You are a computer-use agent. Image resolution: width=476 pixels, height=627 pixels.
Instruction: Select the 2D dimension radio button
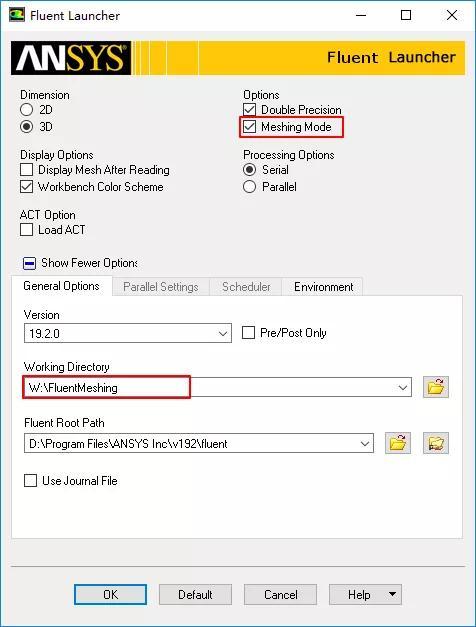coord(26,110)
